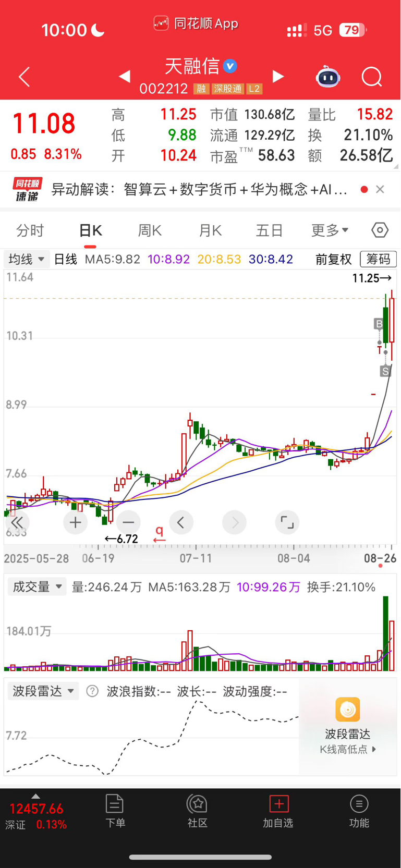
Task: Shift chart left with chevron button
Action: [181, 522]
